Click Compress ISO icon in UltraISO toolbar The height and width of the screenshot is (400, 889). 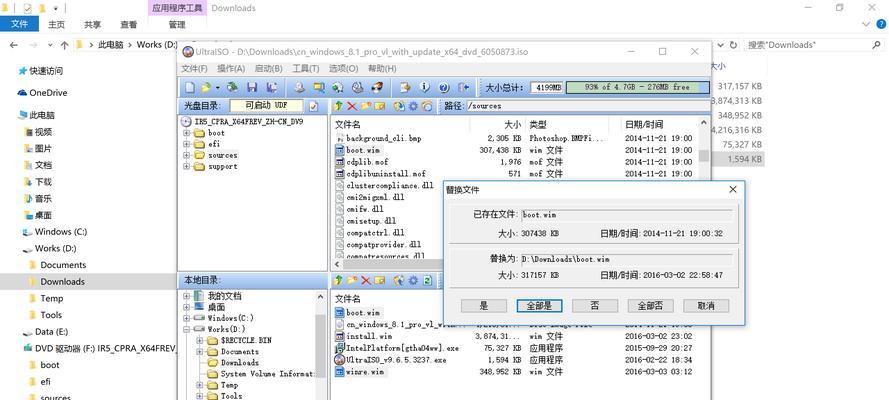pos(319,87)
